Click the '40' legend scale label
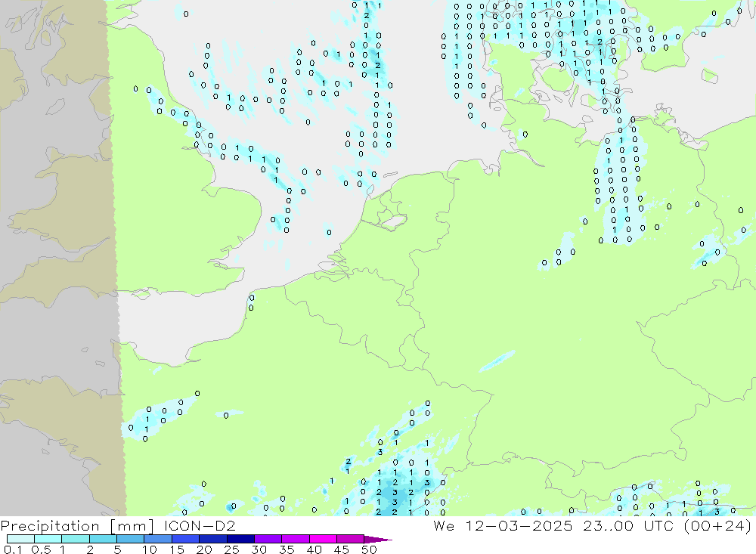 pyautogui.click(x=314, y=549)
